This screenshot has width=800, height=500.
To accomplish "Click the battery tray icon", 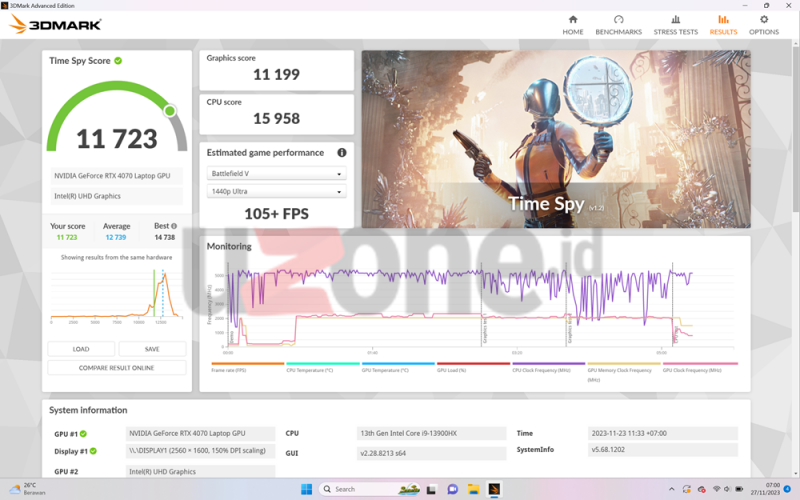I will tap(739, 489).
